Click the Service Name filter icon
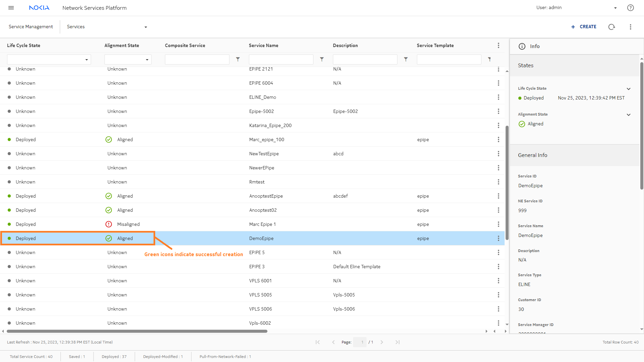The height and width of the screenshot is (362, 644). (x=322, y=59)
